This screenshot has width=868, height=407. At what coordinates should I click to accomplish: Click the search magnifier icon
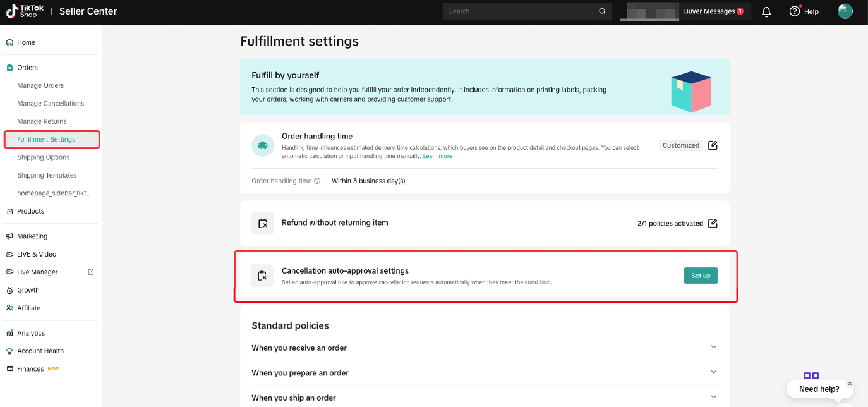pos(602,11)
